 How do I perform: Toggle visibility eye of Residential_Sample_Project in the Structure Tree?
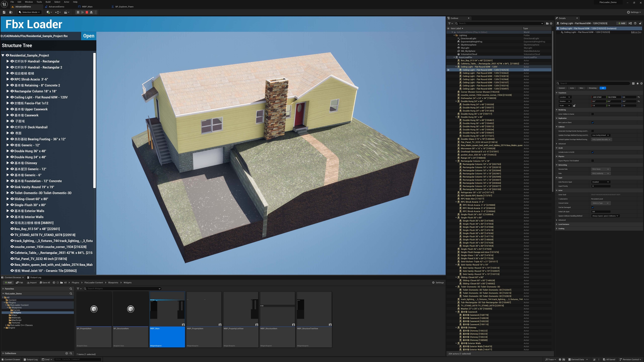(7, 55)
